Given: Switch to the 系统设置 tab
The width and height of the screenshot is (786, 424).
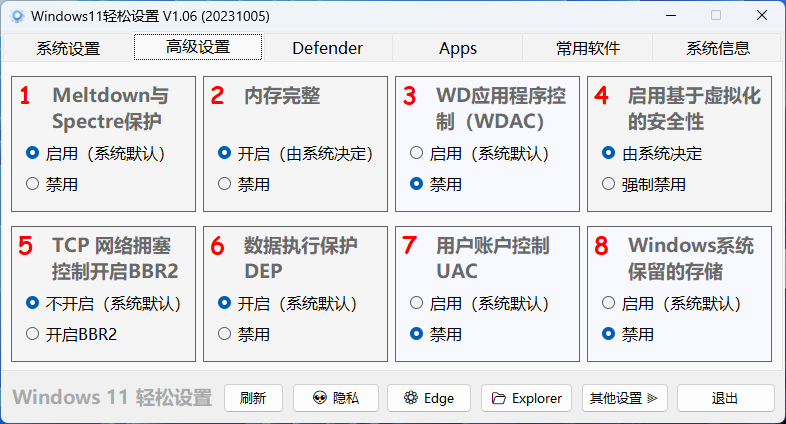Looking at the screenshot, I should coord(68,49).
